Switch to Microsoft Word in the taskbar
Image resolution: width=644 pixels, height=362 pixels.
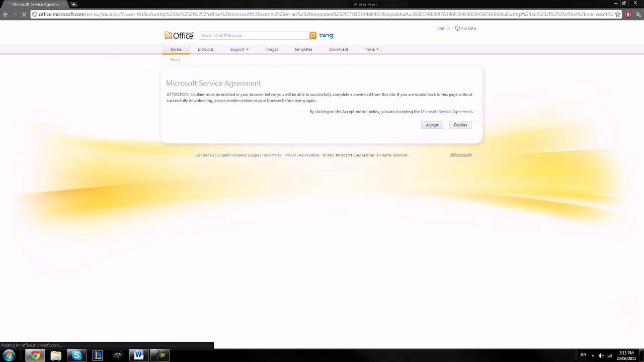pos(139,355)
